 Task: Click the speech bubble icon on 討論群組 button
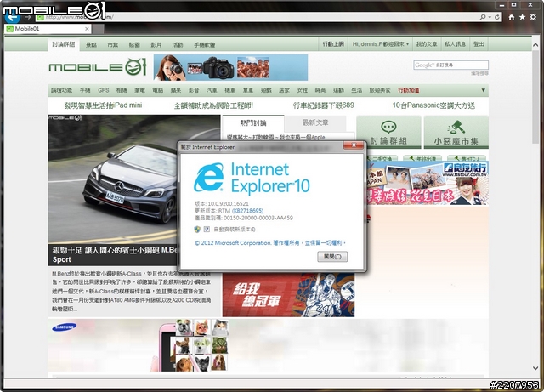pos(388,127)
